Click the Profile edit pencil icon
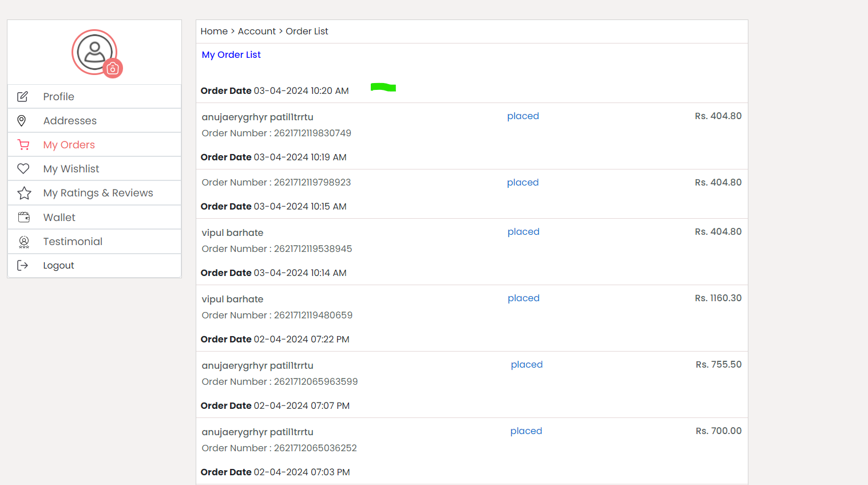The image size is (868, 485). click(x=23, y=97)
